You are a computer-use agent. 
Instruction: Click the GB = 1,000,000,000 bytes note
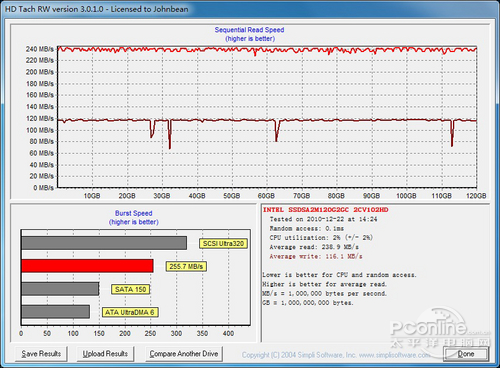click(x=308, y=303)
